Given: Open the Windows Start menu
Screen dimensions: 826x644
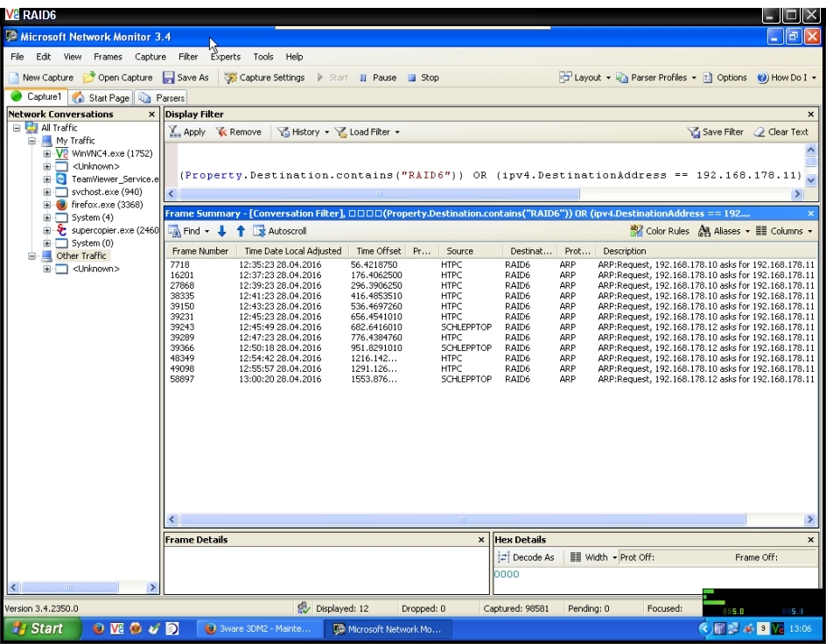Looking at the screenshot, I should click(x=41, y=629).
